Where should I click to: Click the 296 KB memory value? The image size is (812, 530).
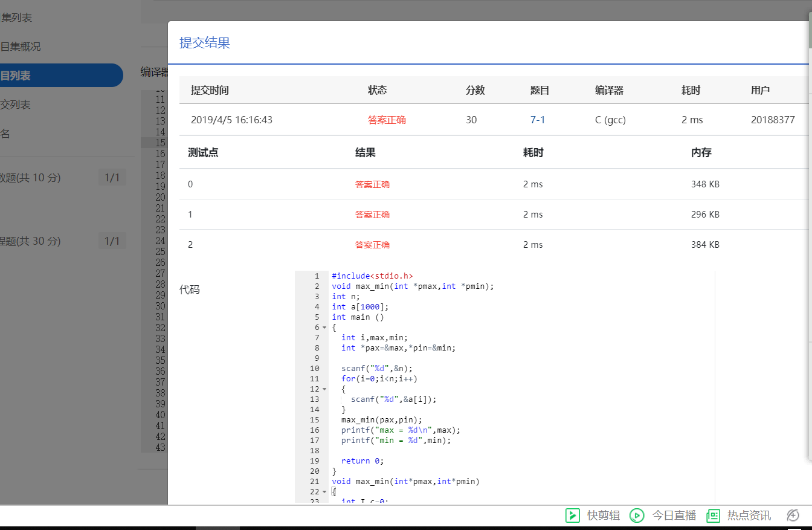[x=705, y=215]
